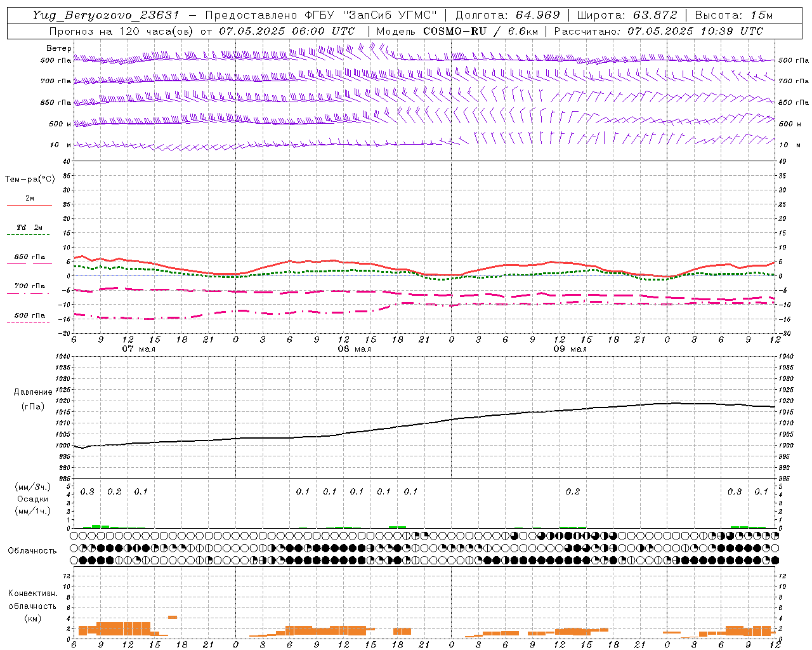Click the 'Td 2м' dew point legend label

[30, 227]
